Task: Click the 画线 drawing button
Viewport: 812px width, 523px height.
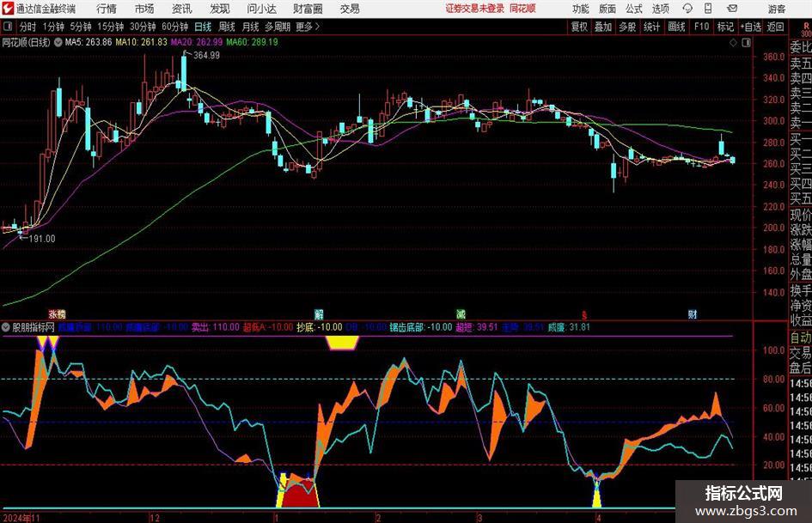Action: pos(676,27)
